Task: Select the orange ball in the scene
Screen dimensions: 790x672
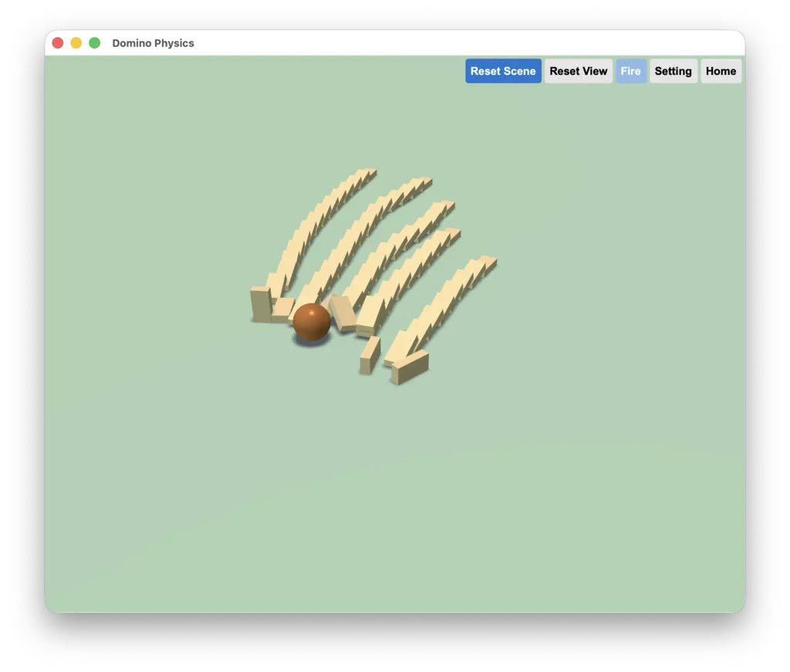Action: (312, 322)
